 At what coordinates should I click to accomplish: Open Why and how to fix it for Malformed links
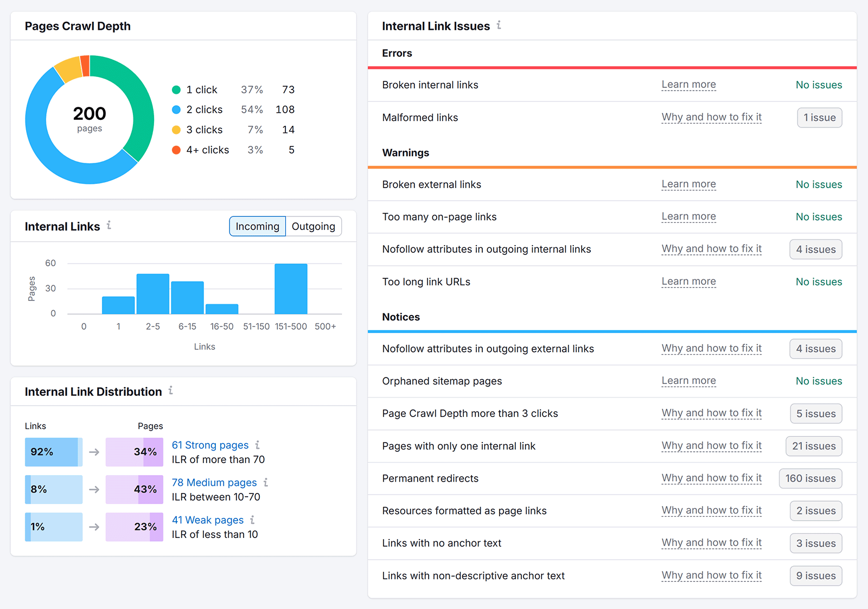point(711,117)
